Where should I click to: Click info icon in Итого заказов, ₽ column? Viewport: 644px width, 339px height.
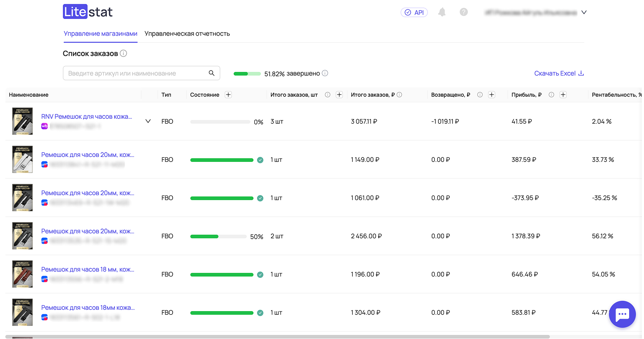pyautogui.click(x=400, y=95)
